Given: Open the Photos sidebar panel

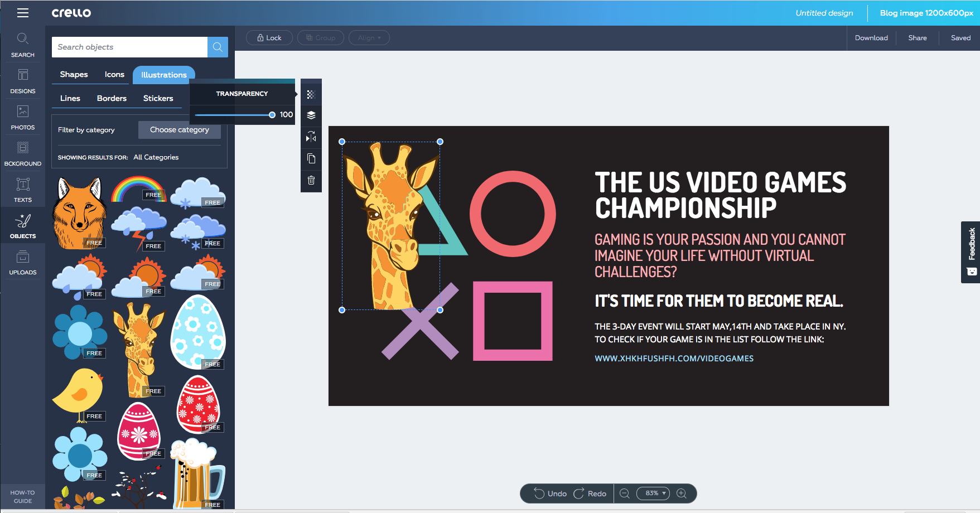Looking at the screenshot, I should click(23, 118).
